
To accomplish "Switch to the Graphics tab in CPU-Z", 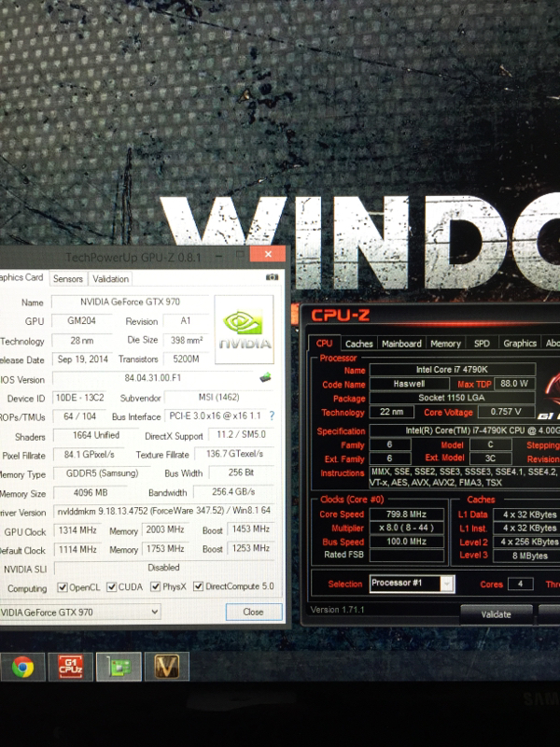I will pyautogui.click(x=520, y=343).
